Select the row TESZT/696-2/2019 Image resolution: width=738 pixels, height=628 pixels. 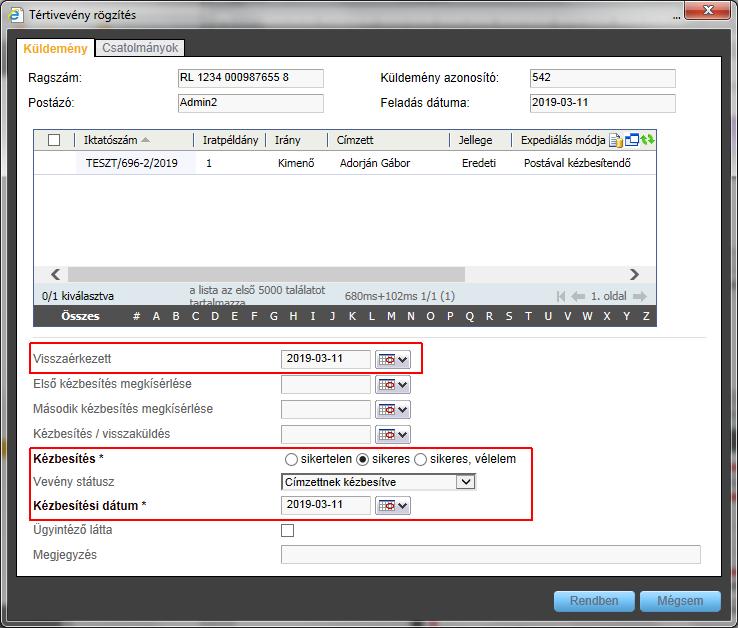tap(345, 163)
